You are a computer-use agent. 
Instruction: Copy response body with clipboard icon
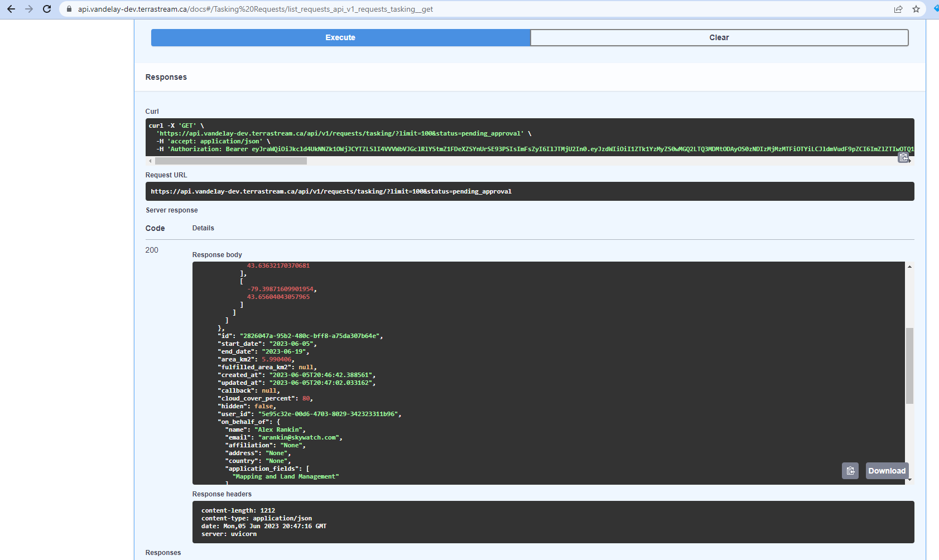coord(850,471)
